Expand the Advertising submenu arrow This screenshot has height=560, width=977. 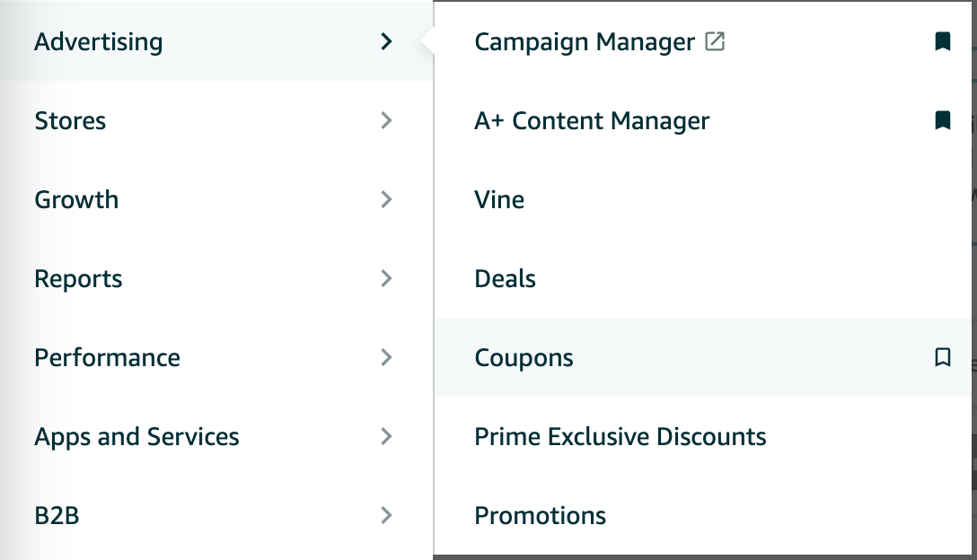pyautogui.click(x=386, y=41)
